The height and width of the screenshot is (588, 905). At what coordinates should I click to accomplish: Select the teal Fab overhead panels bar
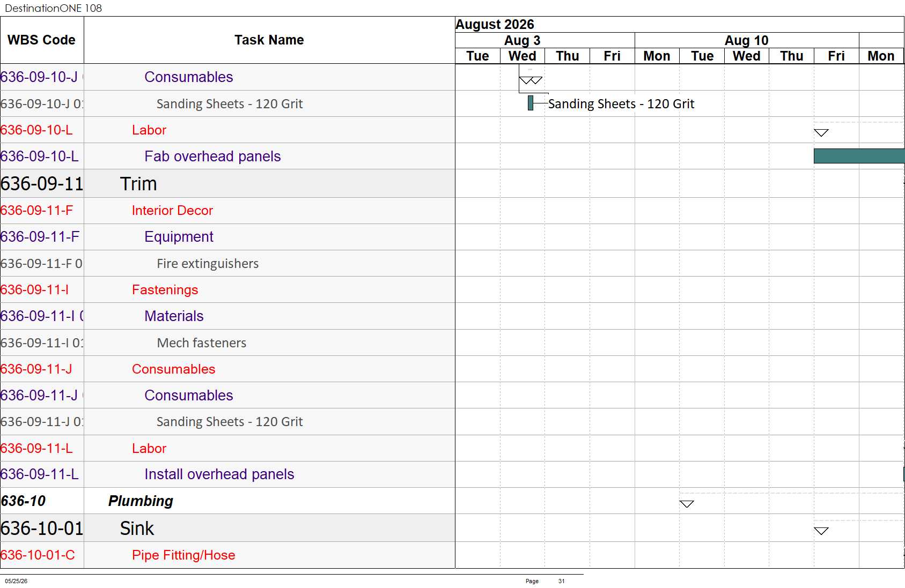click(x=859, y=156)
